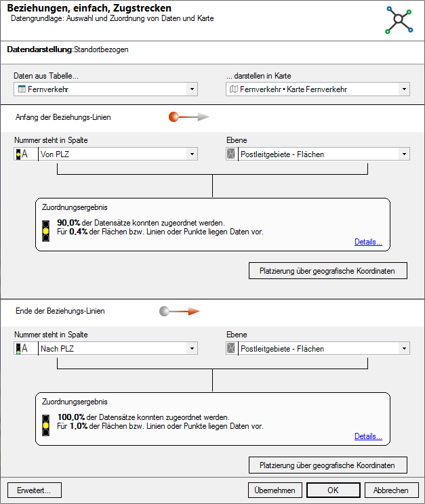Click green traffic light icon beside Nach PLZ
Screen dimensions: 425x504
[x=18, y=349]
